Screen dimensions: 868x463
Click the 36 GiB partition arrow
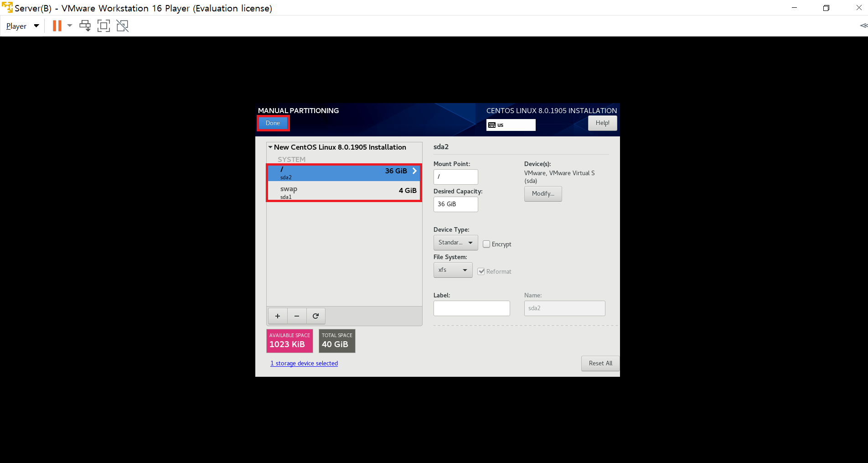[x=414, y=171]
